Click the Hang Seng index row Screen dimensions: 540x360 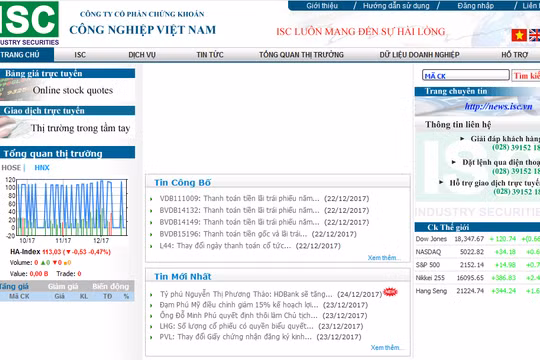click(x=478, y=291)
